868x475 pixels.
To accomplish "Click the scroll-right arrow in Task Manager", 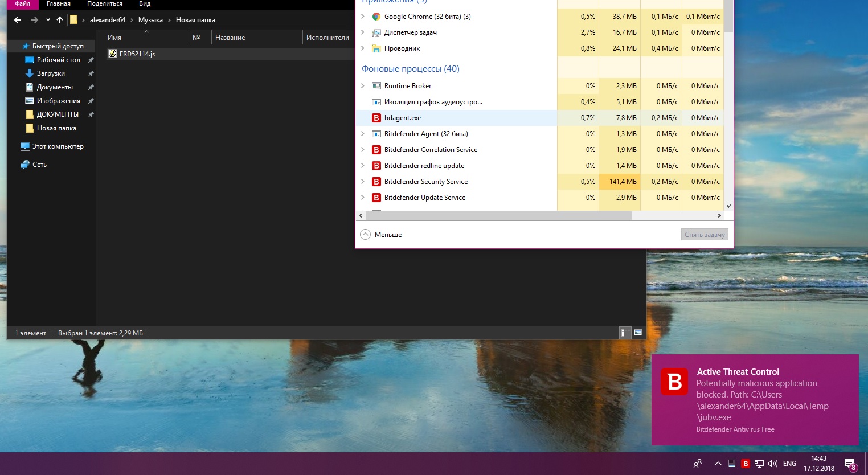I will click(x=719, y=216).
